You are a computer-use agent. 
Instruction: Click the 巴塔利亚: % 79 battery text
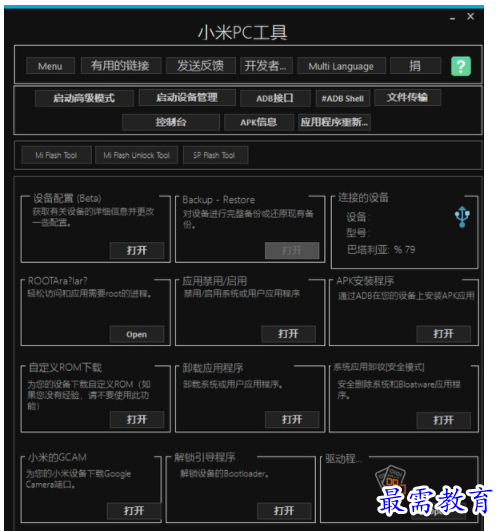381,250
